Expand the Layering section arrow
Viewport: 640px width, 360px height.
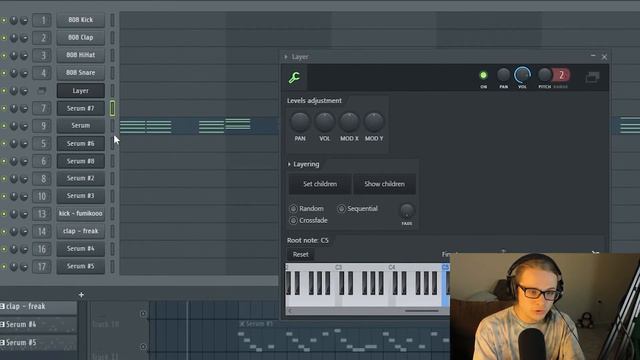(289, 164)
